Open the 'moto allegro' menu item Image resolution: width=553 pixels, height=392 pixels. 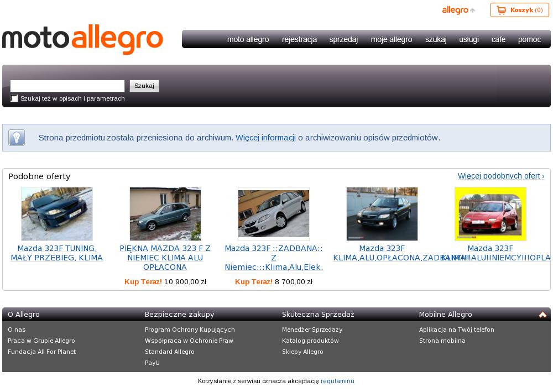(248, 39)
